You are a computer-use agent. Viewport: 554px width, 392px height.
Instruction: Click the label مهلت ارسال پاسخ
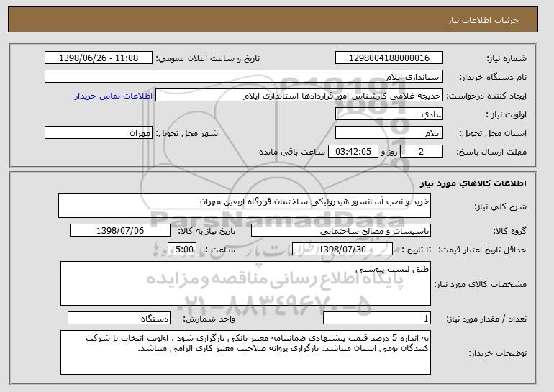click(x=491, y=152)
